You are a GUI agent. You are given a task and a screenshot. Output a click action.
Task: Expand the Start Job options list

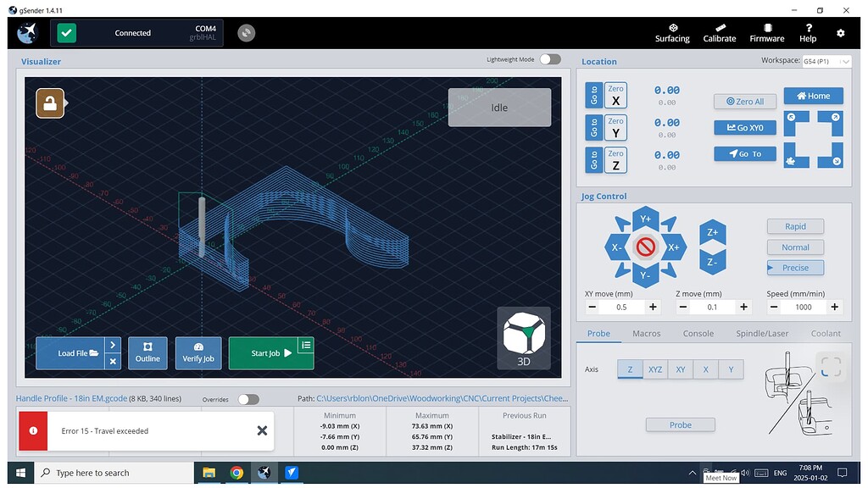click(305, 345)
